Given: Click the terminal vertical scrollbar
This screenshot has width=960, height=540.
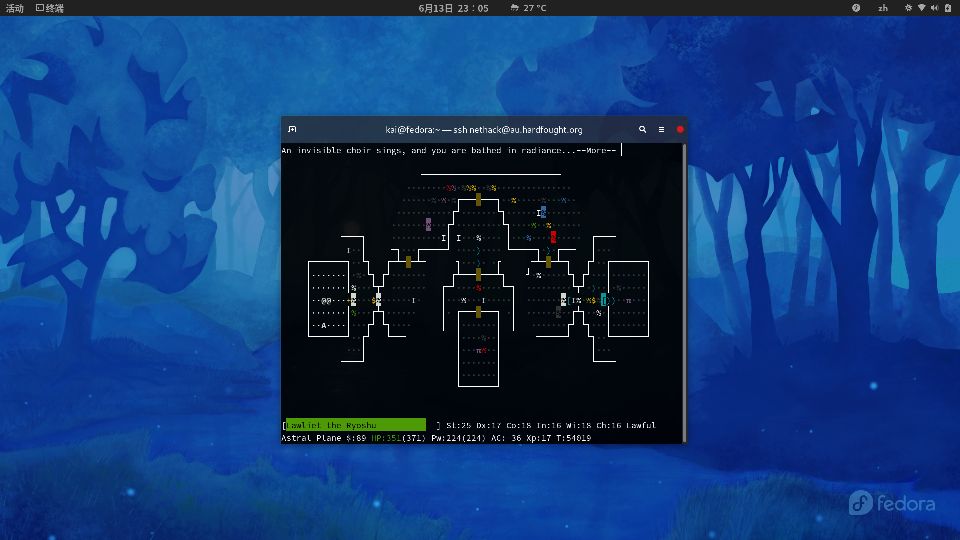Looking at the screenshot, I should point(684,293).
